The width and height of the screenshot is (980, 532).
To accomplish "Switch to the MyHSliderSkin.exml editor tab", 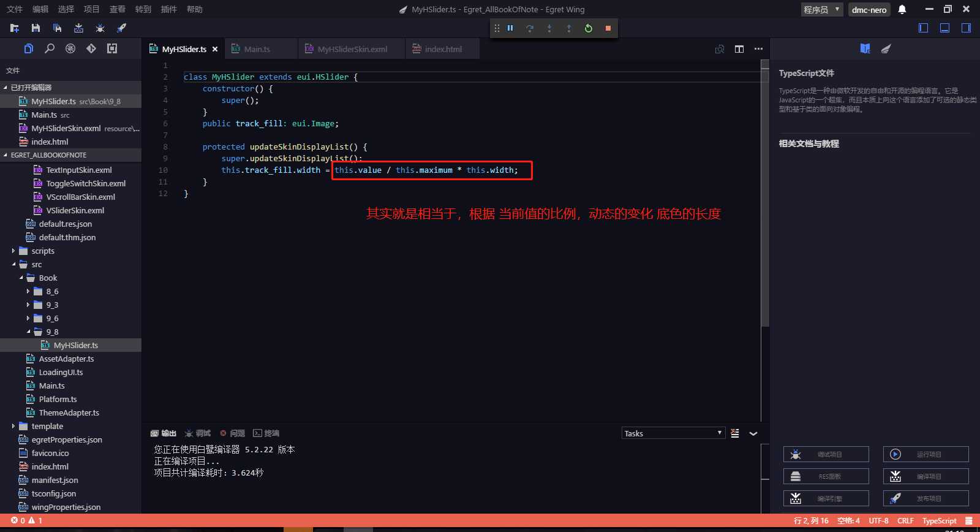I will 352,49.
